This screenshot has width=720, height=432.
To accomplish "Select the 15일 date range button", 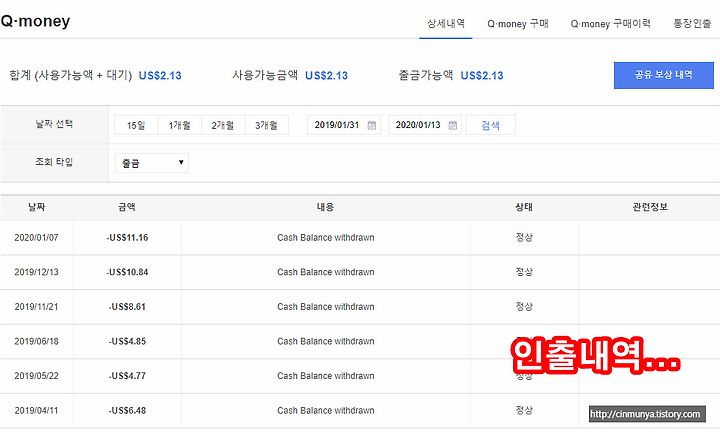I will (136, 125).
